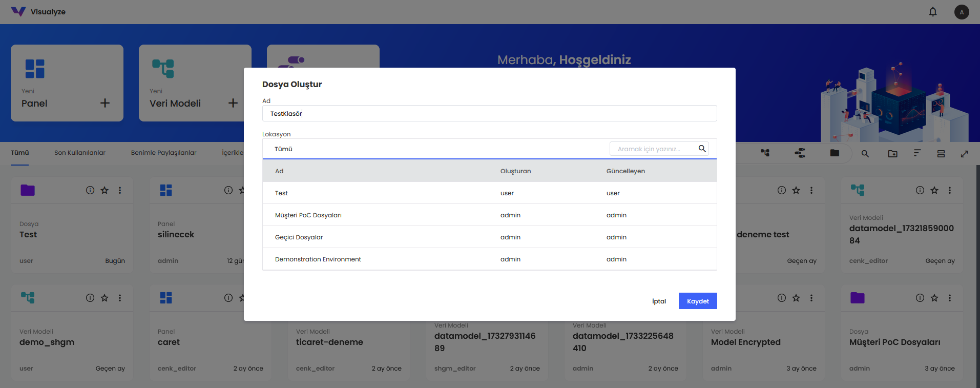980x388 pixels.
Task: Show info for datamodel_1732185900084 card
Action: (x=920, y=190)
